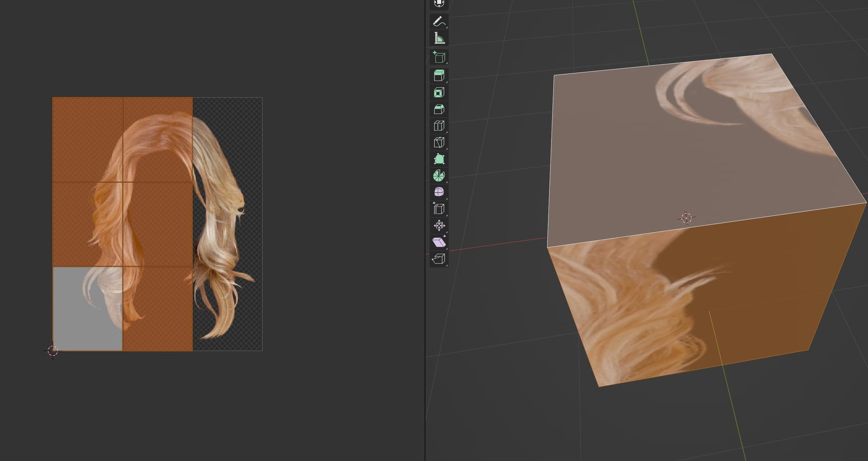Select the Extrude Region tool
The image size is (868, 461).
(x=439, y=76)
